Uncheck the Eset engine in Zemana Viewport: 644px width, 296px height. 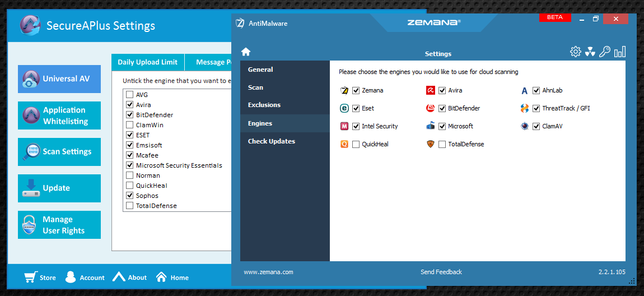point(356,108)
